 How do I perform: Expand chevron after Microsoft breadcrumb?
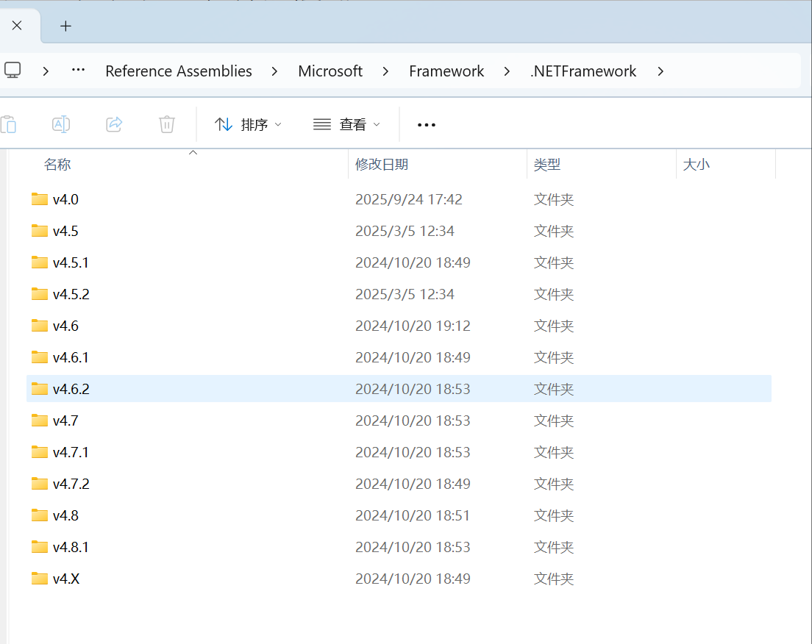[x=385, y=71]
